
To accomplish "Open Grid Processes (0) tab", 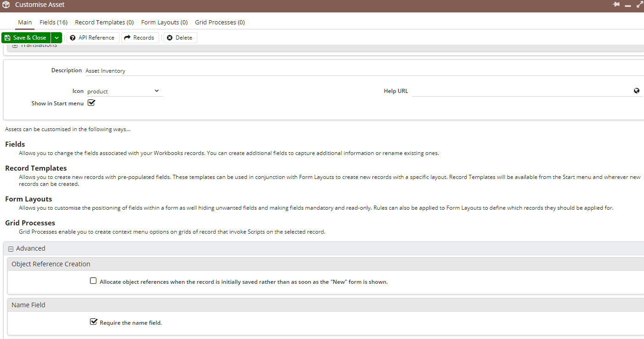I will click(x=220, y=22).
